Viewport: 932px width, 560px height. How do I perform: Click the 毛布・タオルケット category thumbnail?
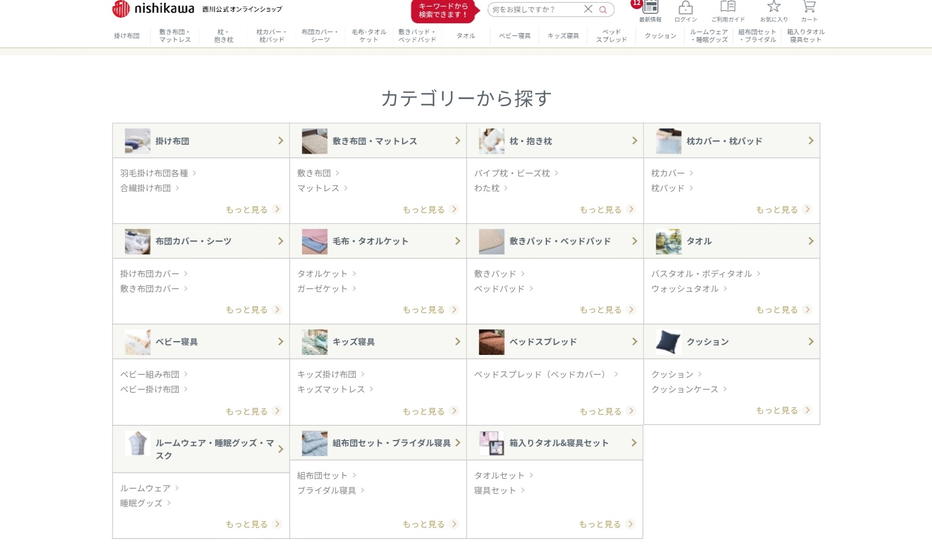[314, 242]
